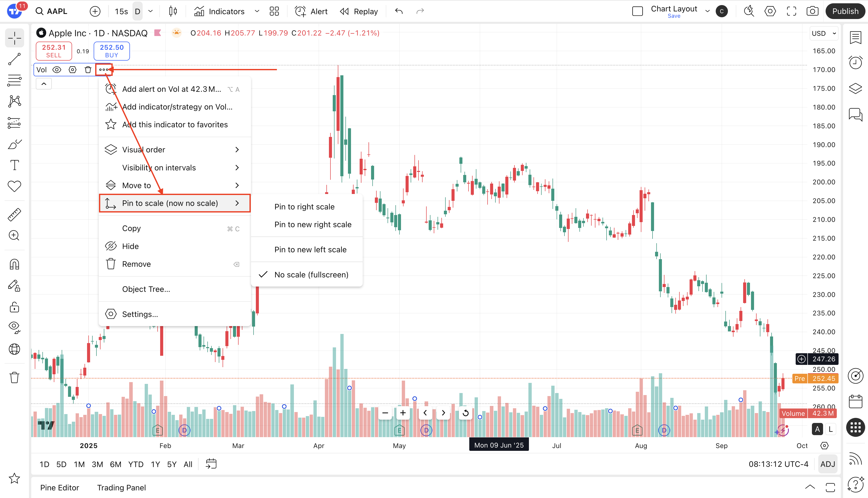Click the Fibonacci retracement tool icon
Viewport: 868px width, 498px height.
(x=14, y=81)
